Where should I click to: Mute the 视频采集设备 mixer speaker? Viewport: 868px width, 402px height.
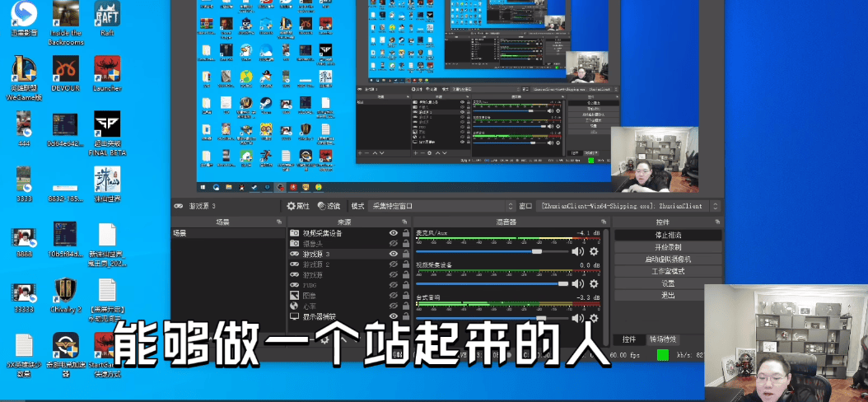pos(578,284)
